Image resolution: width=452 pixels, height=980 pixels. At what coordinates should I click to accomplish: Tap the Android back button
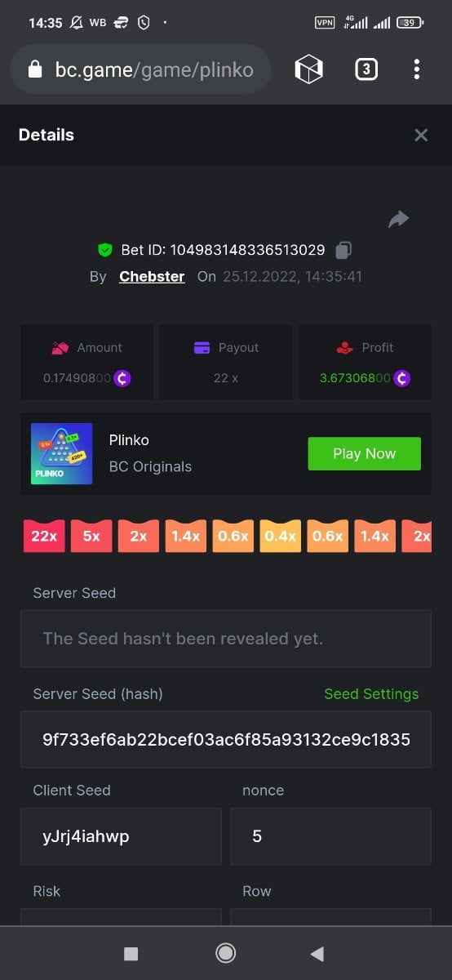[x=317, y=953]
